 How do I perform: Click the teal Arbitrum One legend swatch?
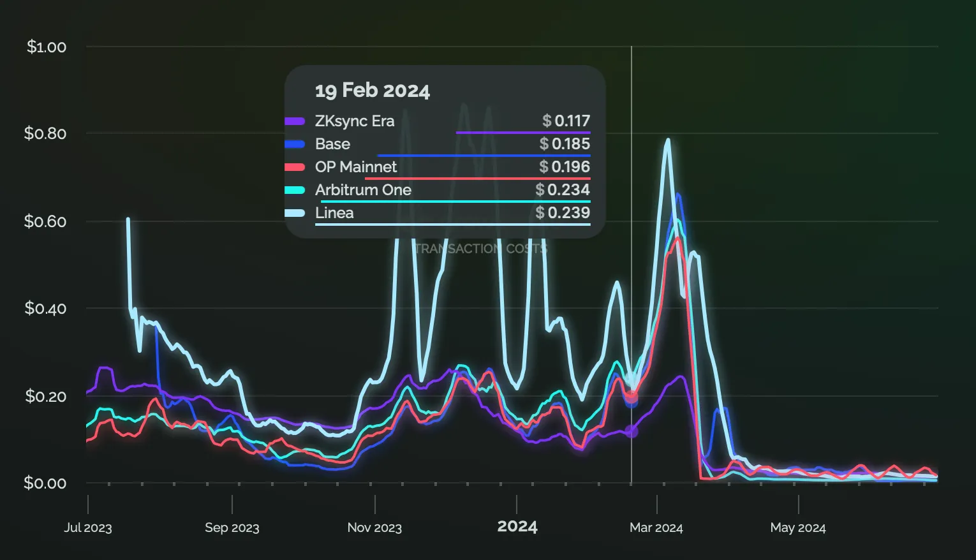click(295, 190)
